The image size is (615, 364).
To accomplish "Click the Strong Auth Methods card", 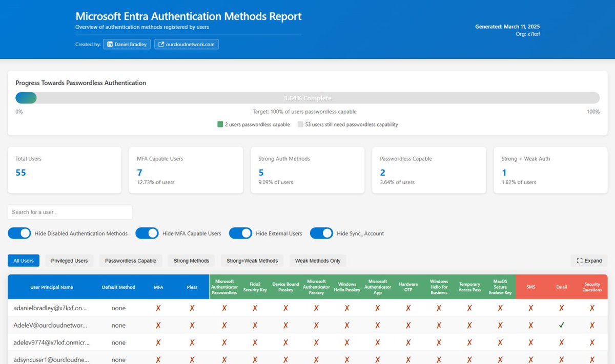I will point(307,170).
